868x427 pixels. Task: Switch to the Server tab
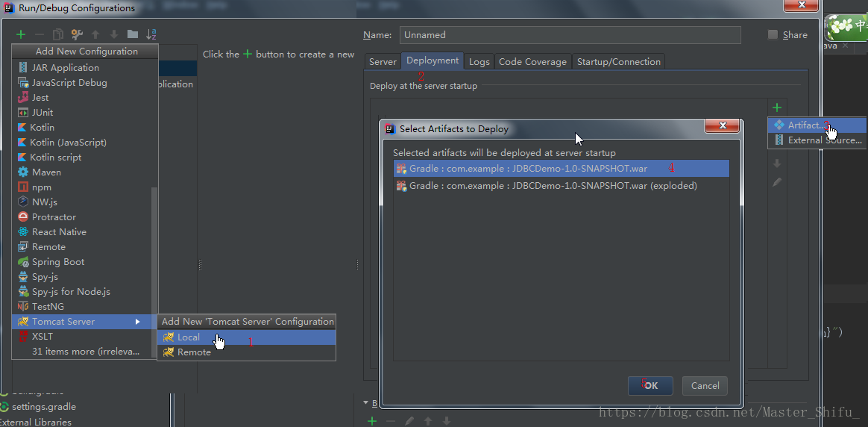point(383,61)
